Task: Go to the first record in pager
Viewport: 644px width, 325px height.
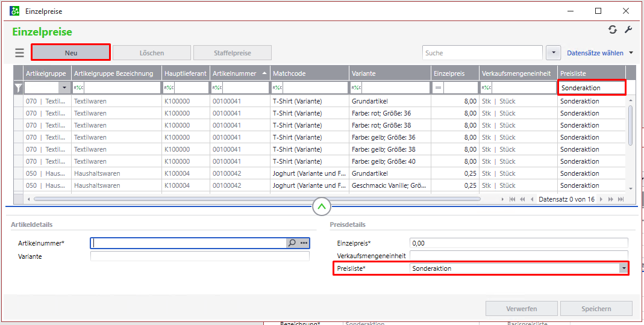Action: coord(512,199)
